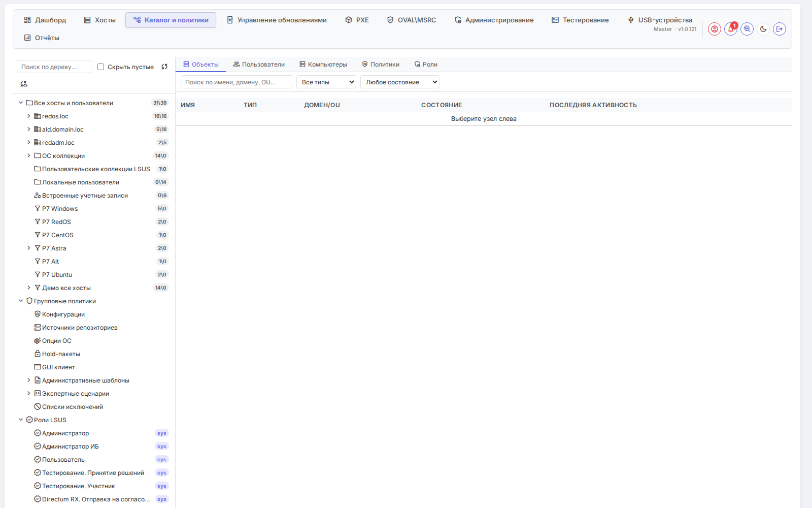This screenshot has height=508, width=812.
Task: Click the name/domain/OU search field
Action: [236, 82]
